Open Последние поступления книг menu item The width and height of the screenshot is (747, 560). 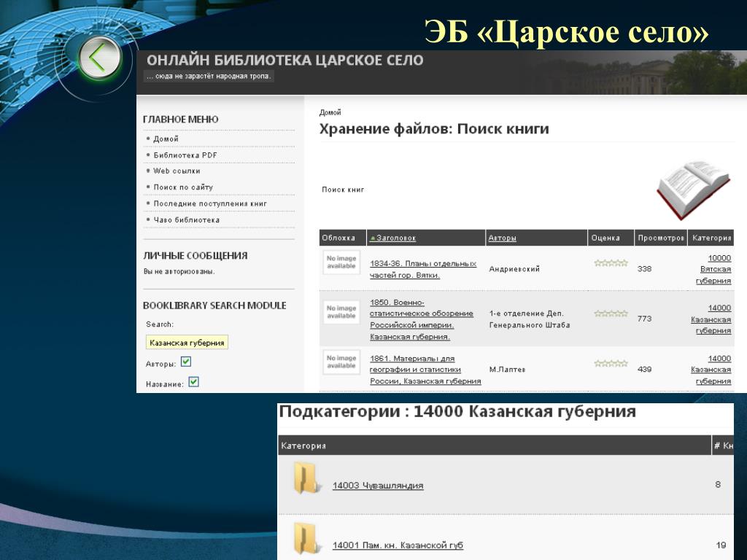210,203
